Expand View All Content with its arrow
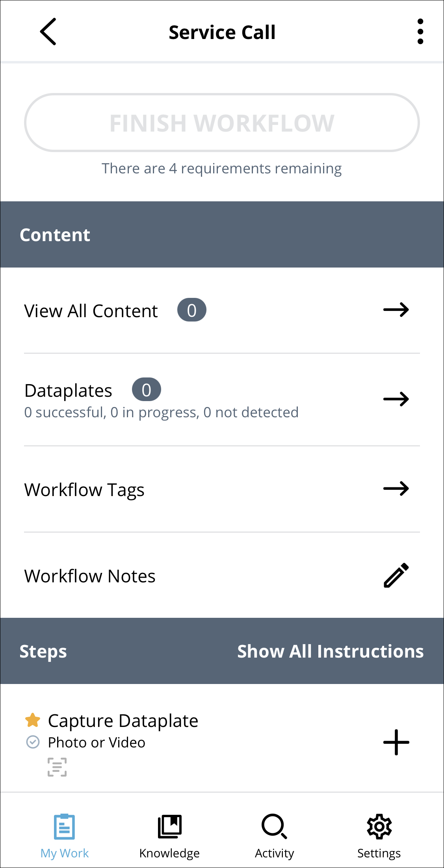The height and width of the screenshot is (868, 444). pyautogui.click(x=396, y=310)
